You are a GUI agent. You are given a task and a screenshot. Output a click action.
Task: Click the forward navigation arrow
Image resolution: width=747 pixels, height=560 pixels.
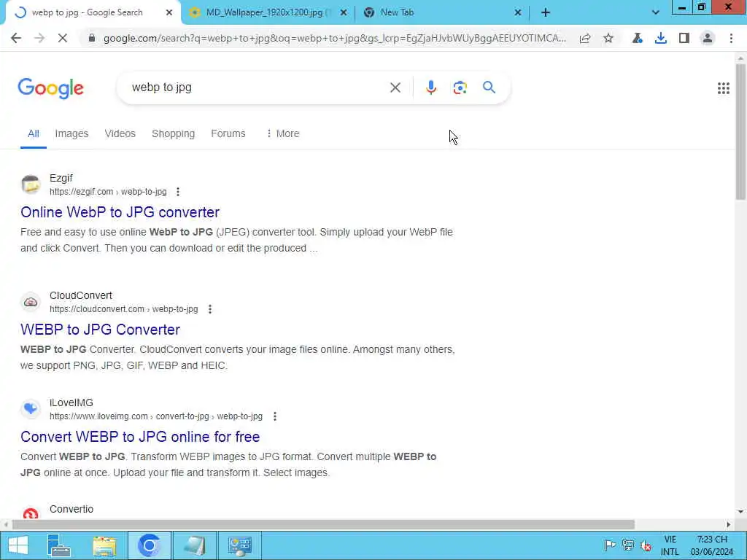[39, 38]
